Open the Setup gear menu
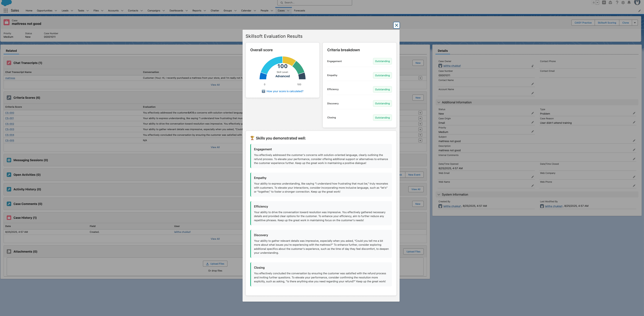The height and width of the screenshot is (316, 644). tap(623, 2)
